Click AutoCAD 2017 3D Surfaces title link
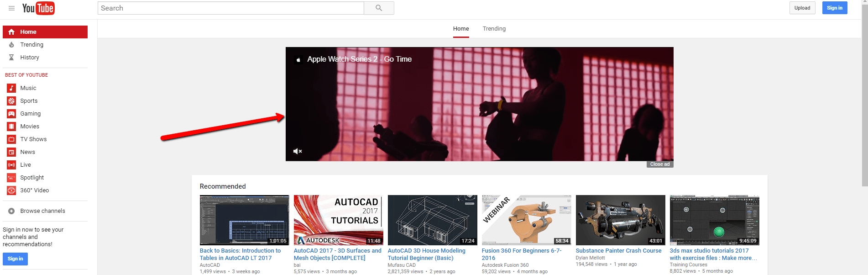 (337, 254)
